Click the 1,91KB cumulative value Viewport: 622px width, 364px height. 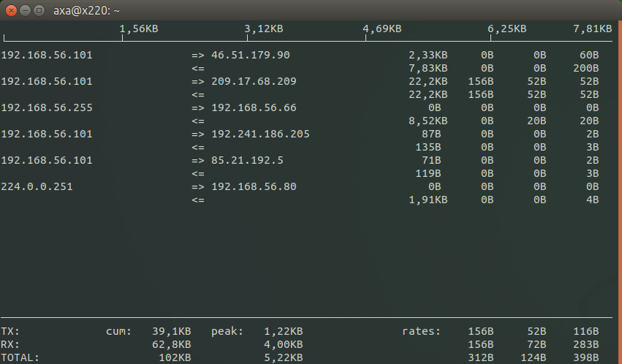pyautogui.click(x=428, y=200)
